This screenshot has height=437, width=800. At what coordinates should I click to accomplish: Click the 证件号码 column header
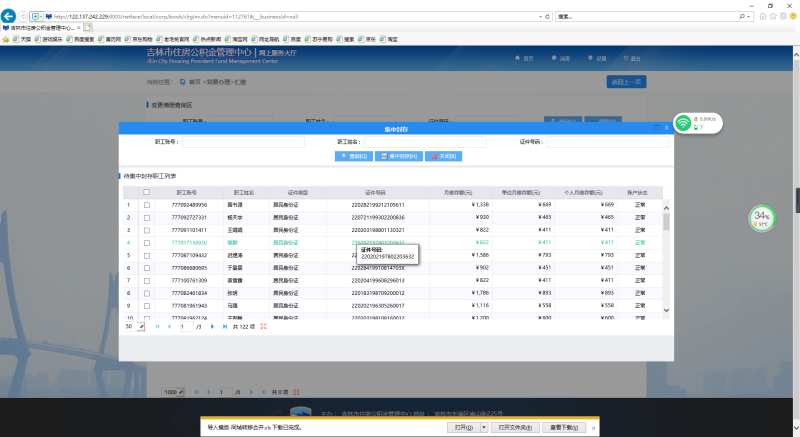click(x=376, y=193)
